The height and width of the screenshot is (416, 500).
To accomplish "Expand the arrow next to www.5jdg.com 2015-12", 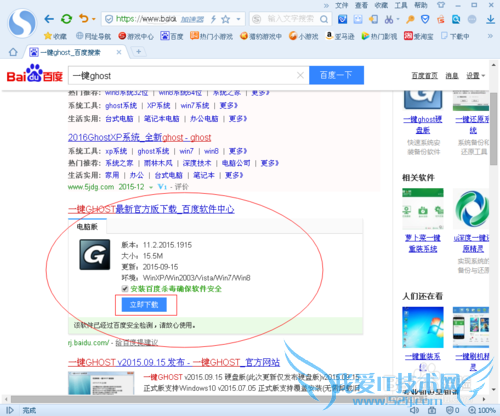I will click(x=151, y=187).
